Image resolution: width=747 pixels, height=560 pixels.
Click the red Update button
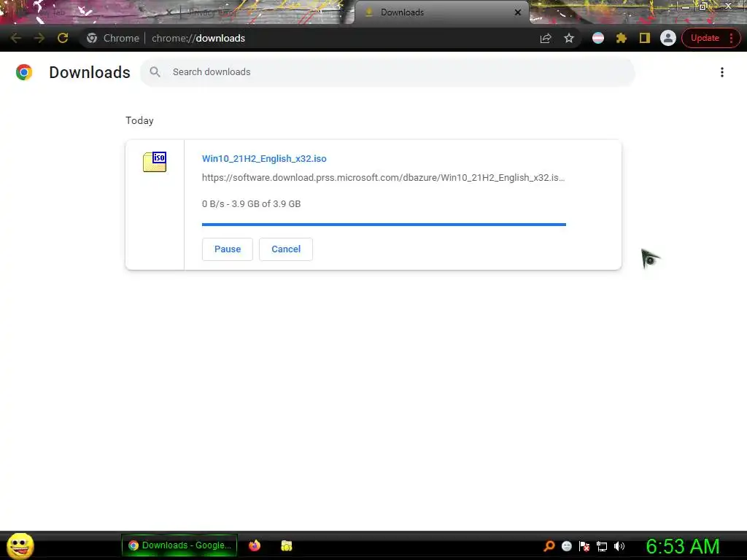(705, 38)
